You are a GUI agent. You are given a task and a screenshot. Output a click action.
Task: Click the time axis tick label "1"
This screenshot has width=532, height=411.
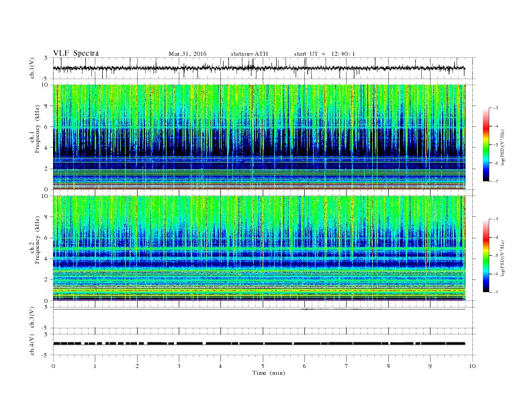pyautogui.click(x=95, y=366)
